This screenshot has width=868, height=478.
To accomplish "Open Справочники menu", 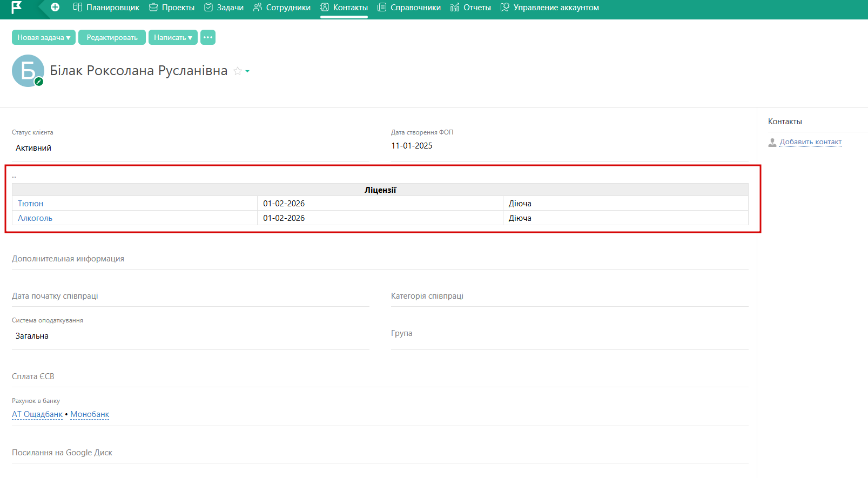I will 409,8.
